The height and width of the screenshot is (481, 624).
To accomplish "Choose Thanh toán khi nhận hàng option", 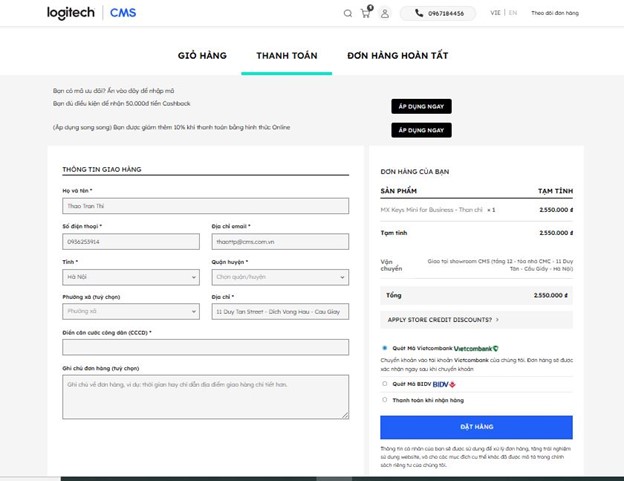I will tap(386, 400).
